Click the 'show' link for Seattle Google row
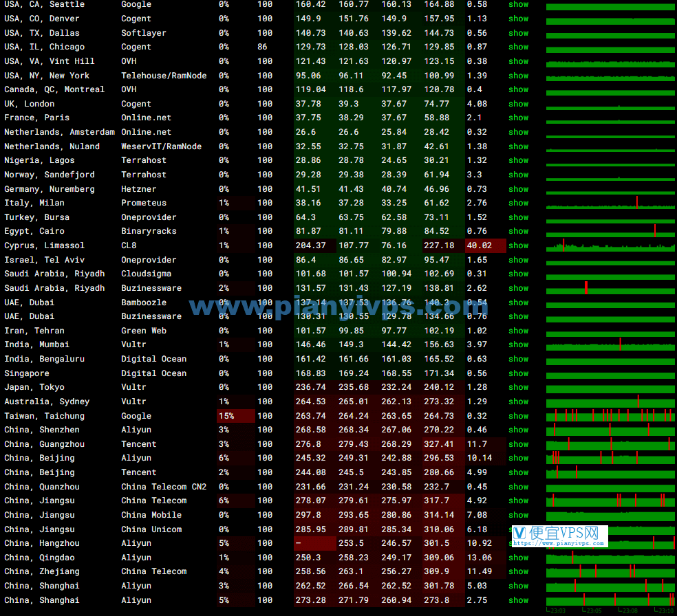677x616 pixels. [x=518, y=4]
